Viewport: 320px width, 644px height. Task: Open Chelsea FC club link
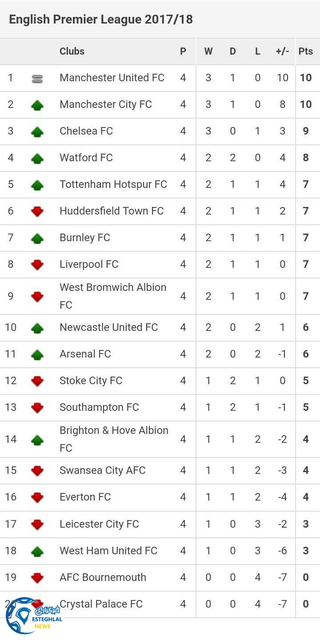pyautogui.click(x=86, y=131)
